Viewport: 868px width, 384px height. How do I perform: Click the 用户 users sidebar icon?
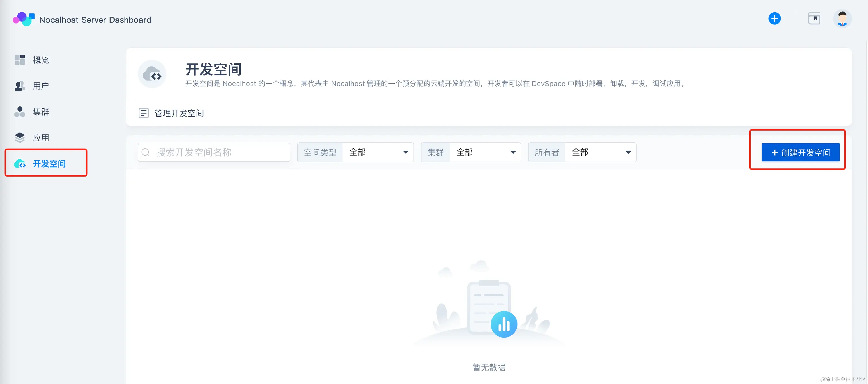(x=20, y=86)
